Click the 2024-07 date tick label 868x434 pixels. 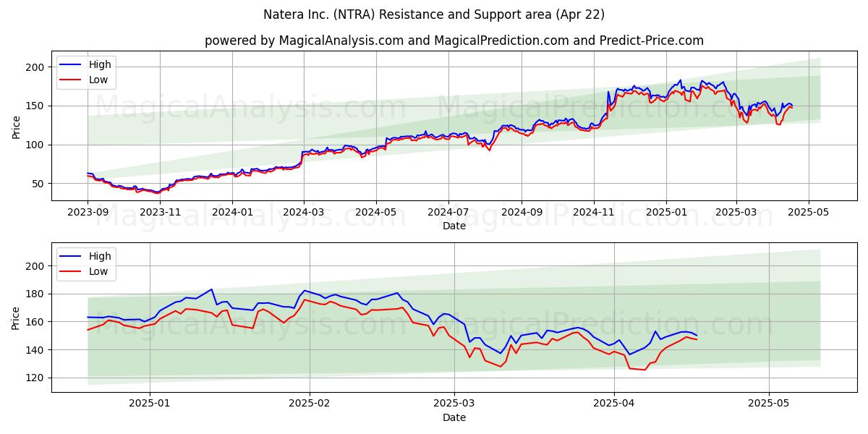point(448,213)
